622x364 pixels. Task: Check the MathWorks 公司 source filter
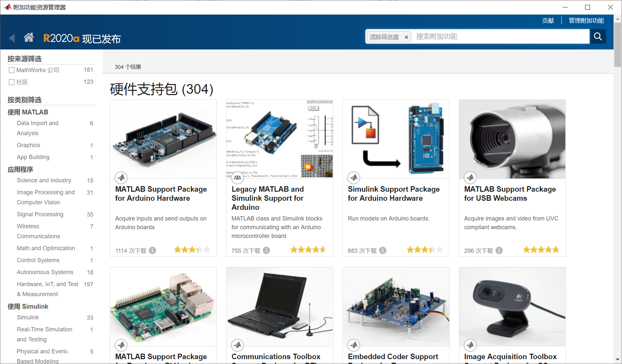tap(12, 70)
